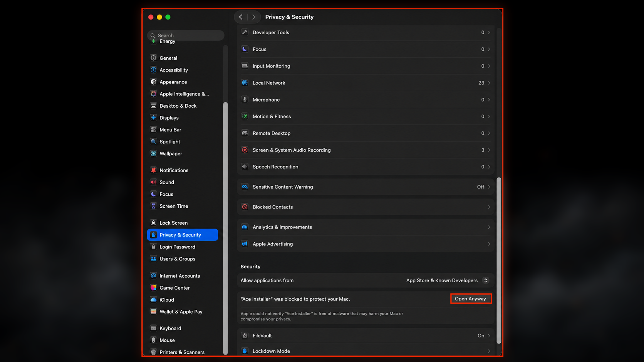644x362 pixels.
Task: Expand the Lockdown Mode chevron
Action: click(489, 351)
